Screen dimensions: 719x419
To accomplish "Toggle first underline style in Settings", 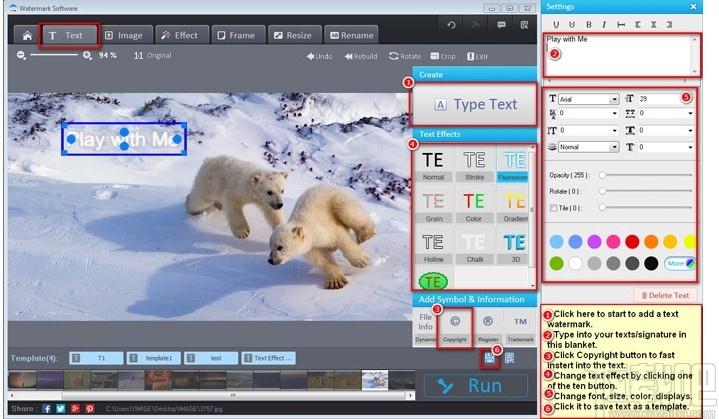I will [x=556, y=24].
